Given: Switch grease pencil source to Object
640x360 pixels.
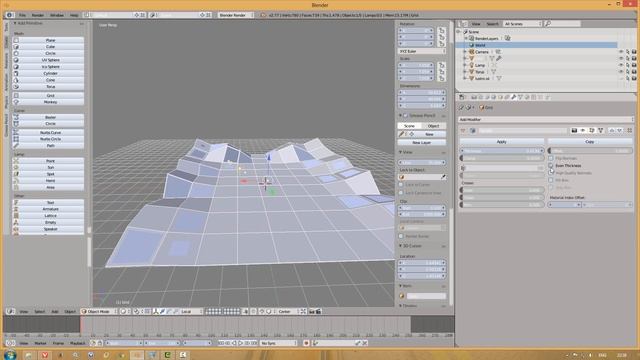Looking at the screenshot, I should point(433,126).
